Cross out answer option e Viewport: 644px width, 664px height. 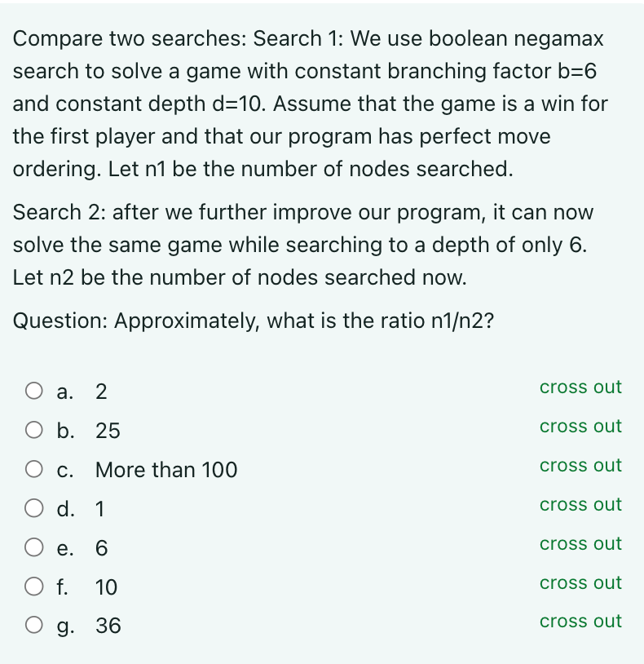tap(580, 543)
